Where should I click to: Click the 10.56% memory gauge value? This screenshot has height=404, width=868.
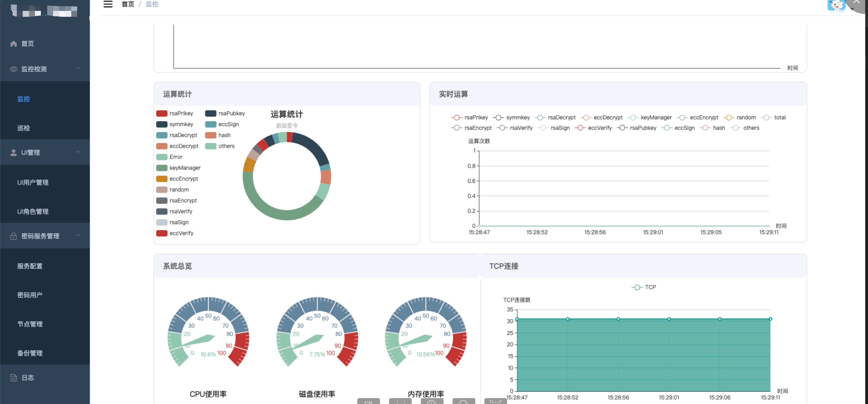click(x=426, y=355)
